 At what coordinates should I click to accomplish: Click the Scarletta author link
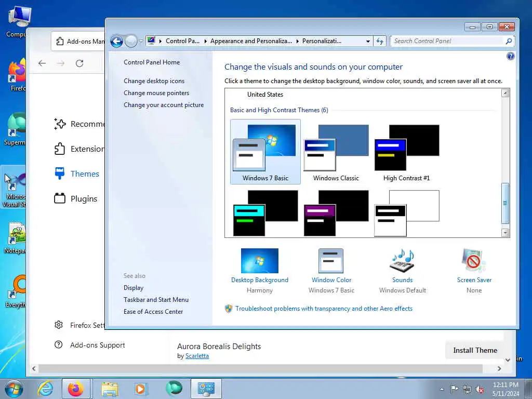point(197,356)
